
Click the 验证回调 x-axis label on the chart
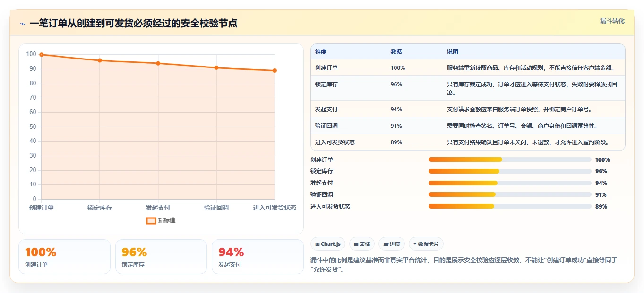(x=216, y=208)
